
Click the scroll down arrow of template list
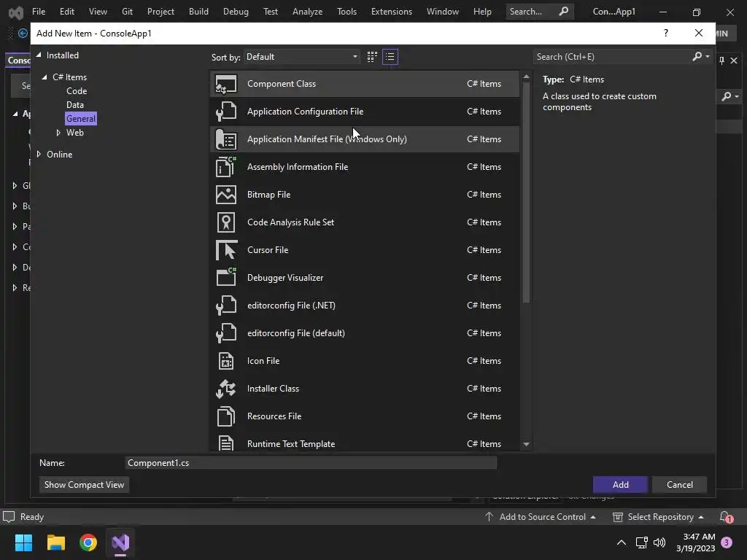[x=527, y=444]
